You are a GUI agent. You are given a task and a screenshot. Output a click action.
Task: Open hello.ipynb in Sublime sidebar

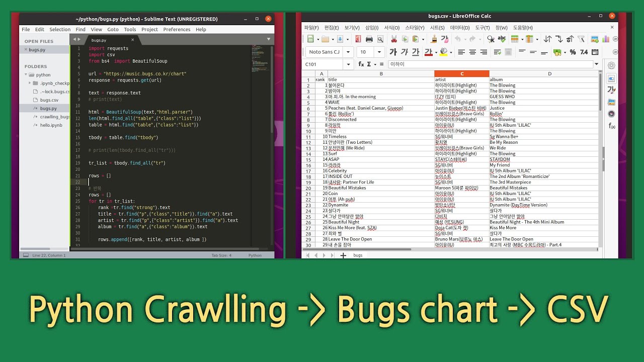(x=51, y=125)
